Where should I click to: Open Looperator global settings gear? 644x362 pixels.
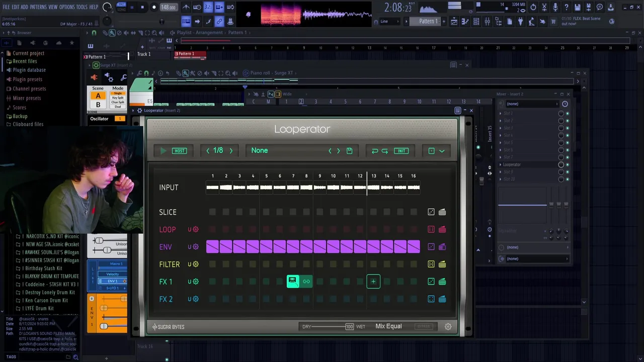tap(448, 327)
